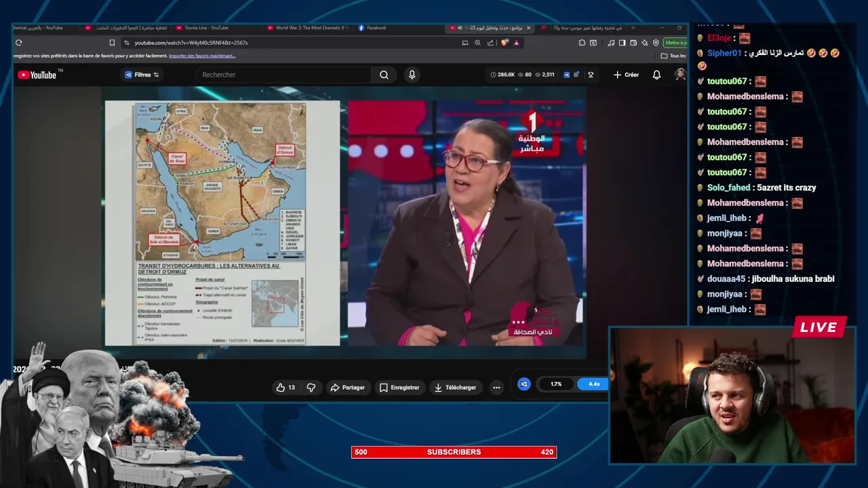The width and height of the screenshot is (868, 488).
Task: Open Brave Leo AI sparkle icon
Action: [x=645, y=43]
